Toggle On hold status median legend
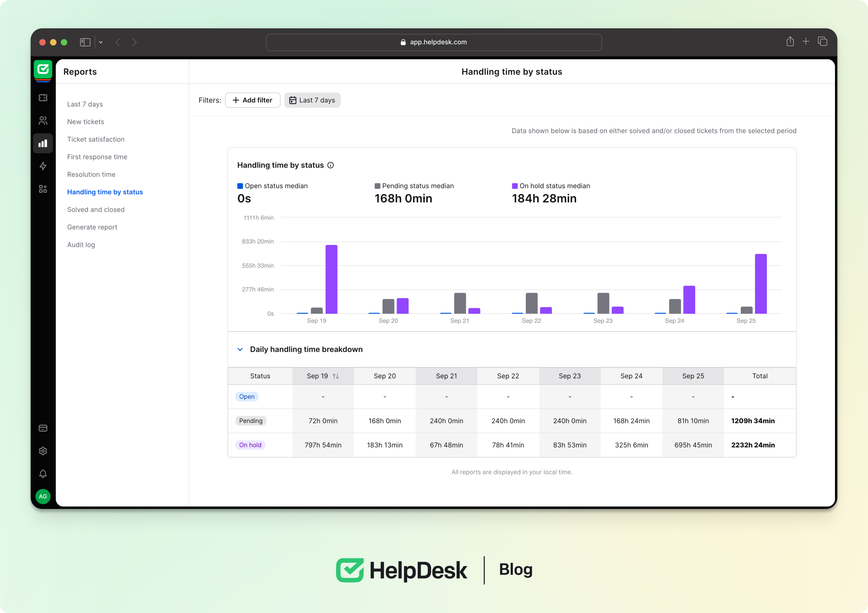The height and width of the screenshot is (613, 868). pyautogui.click(x=514, y=186)
